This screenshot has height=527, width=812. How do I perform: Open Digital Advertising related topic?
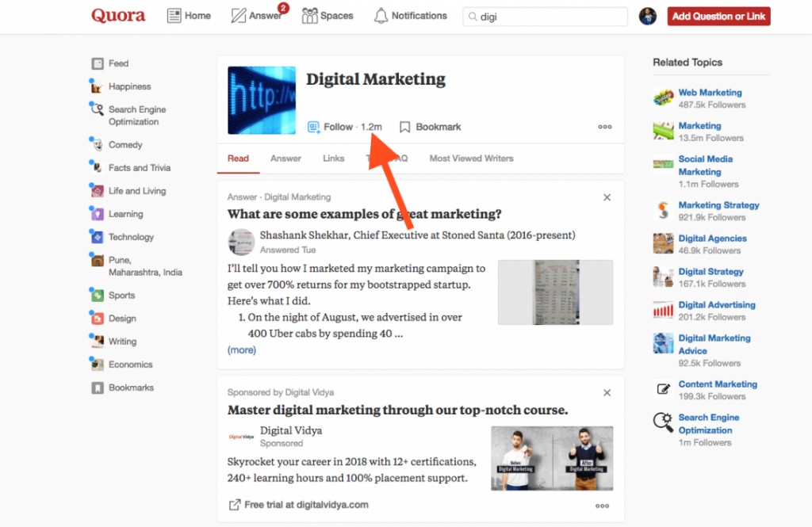717,305
